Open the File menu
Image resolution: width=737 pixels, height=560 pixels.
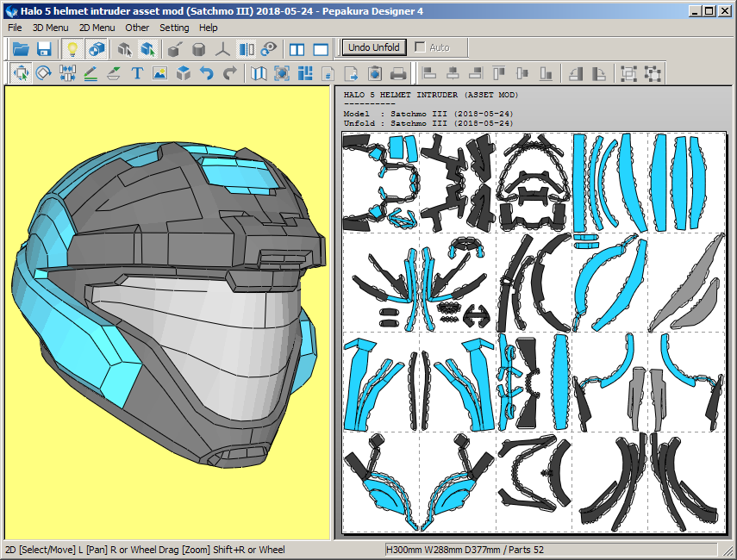(15, 28)
